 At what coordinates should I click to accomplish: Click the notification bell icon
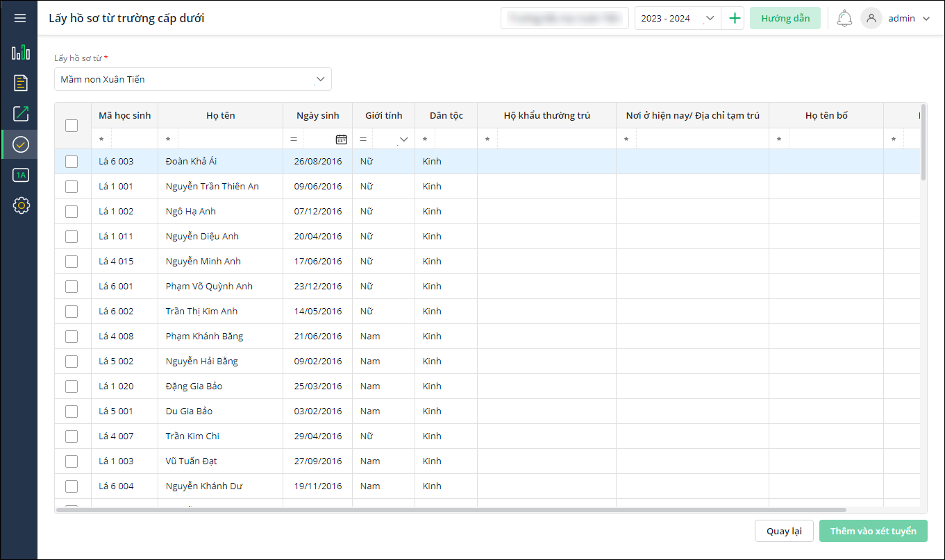(x=844, y=19)
